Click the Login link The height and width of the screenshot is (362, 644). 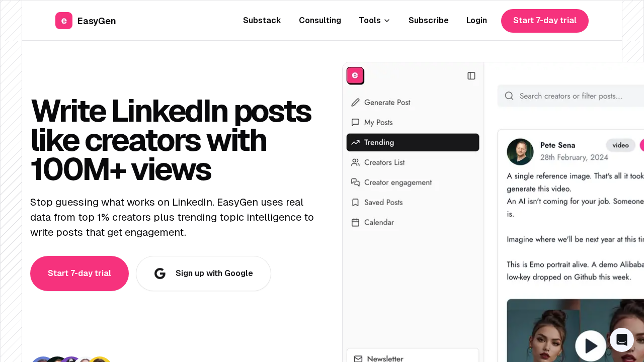point(476,21)
